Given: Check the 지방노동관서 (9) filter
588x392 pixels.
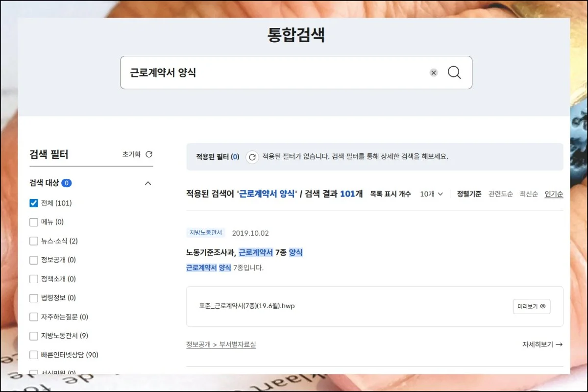Looking at the screenshot, I should coord(34,336).
